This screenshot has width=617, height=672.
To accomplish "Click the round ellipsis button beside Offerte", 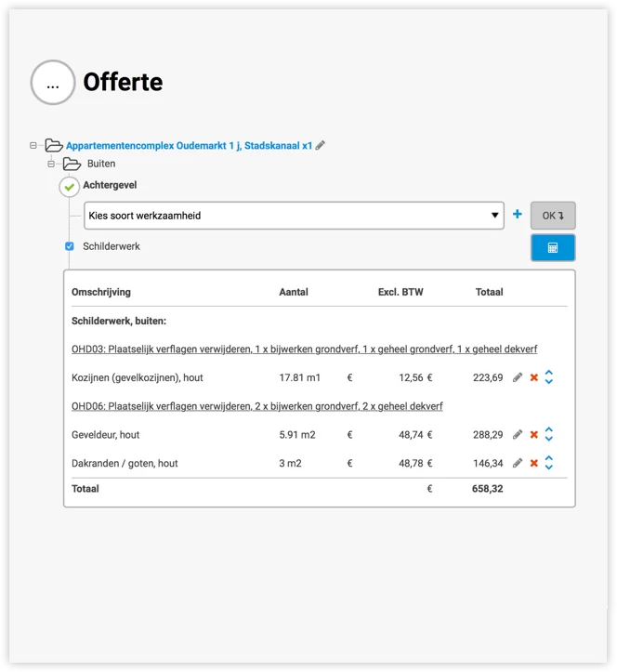I will click(x=53, y=83).
